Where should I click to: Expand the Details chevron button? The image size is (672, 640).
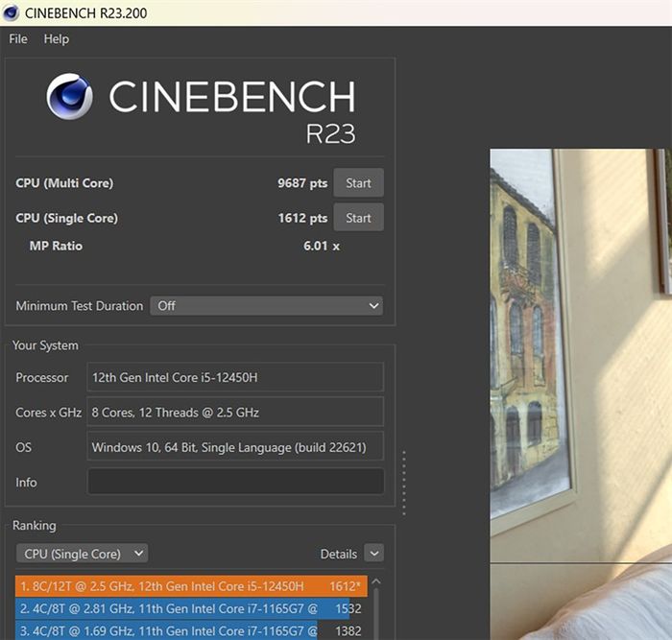pos(373,554)
